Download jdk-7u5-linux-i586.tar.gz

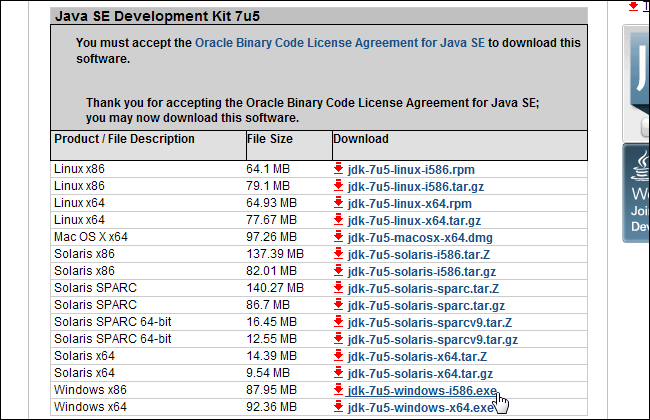coord(415,187)
